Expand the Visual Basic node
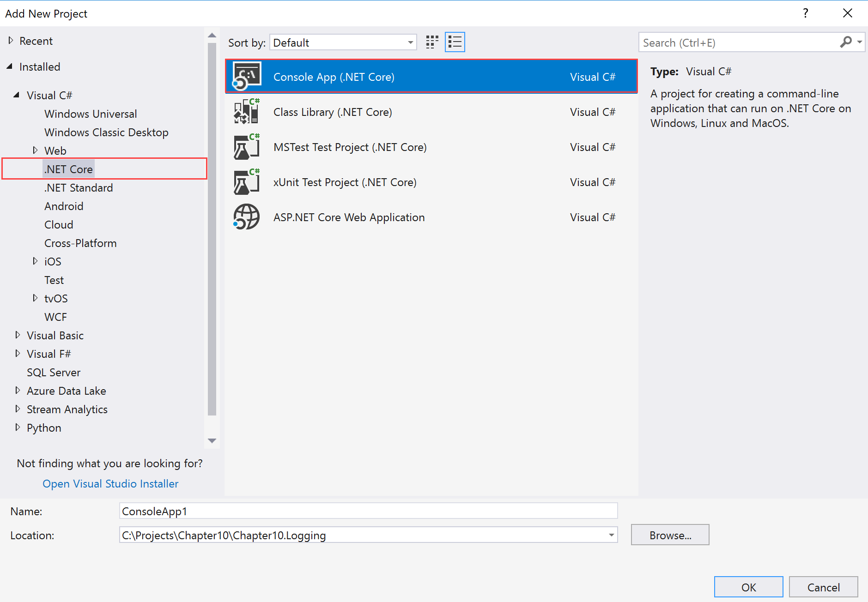 click(18, 335)
